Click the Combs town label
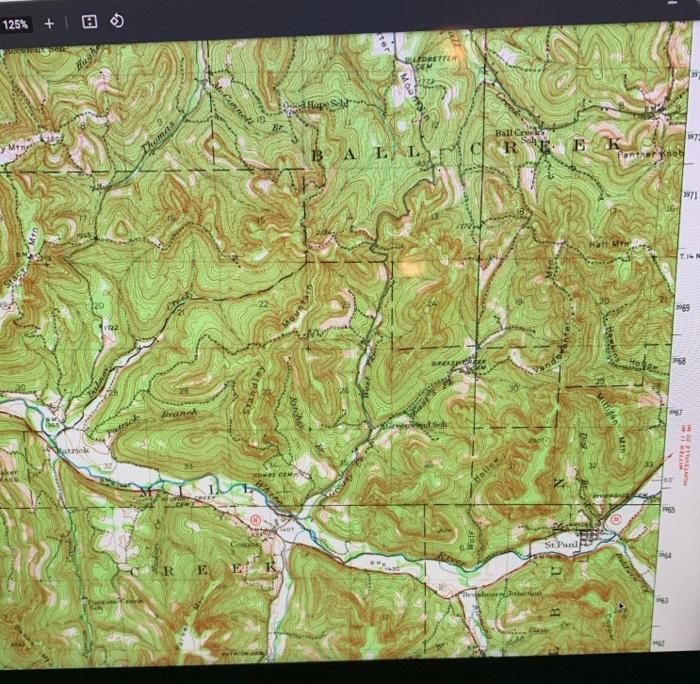700x684 pixels. [245, 544]
